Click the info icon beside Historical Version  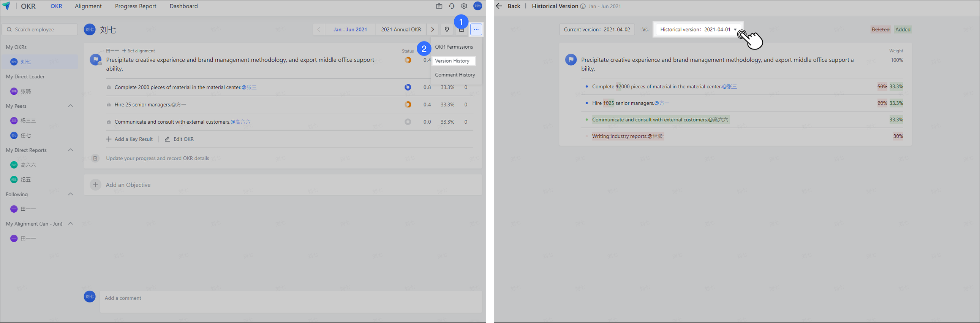tap(582, 6)
